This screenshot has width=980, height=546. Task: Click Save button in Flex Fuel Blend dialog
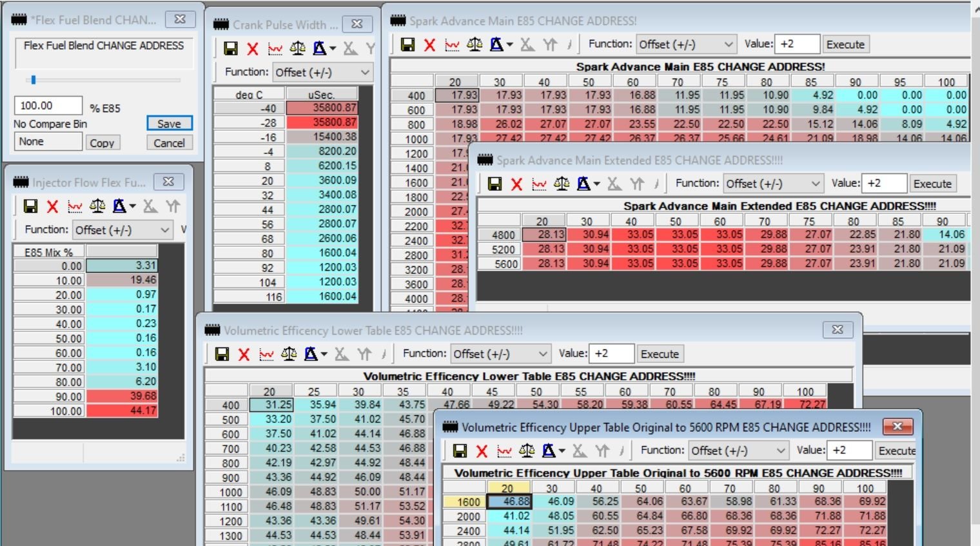169,124
